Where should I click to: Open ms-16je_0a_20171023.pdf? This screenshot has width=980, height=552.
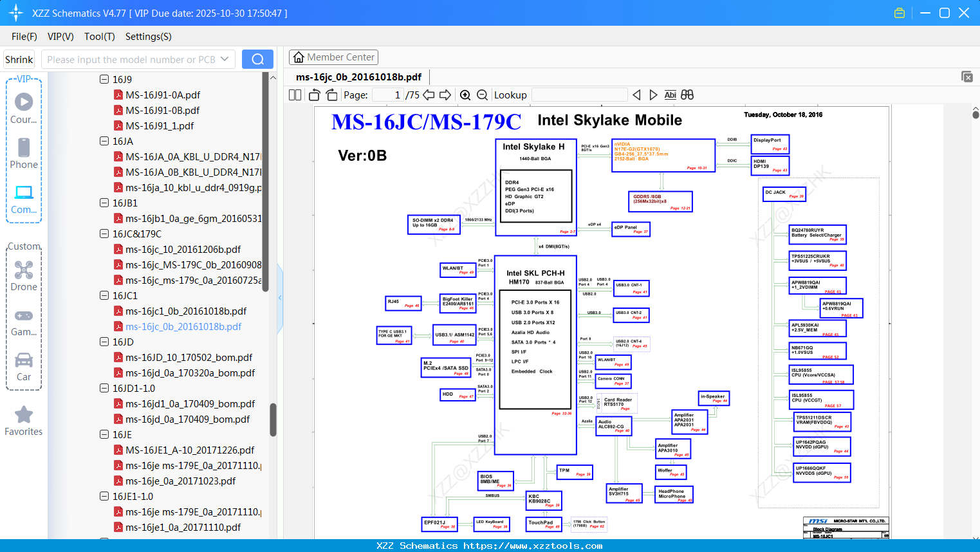181,481
